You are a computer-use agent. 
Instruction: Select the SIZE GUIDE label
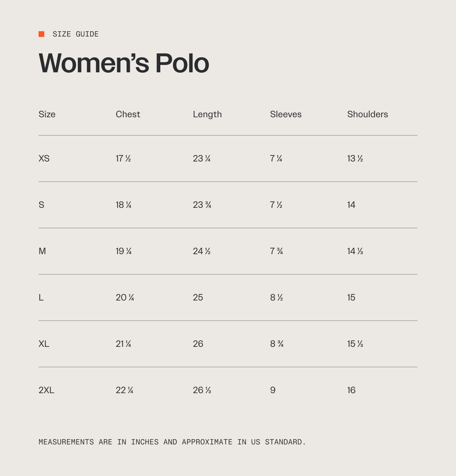coord(75,34)
